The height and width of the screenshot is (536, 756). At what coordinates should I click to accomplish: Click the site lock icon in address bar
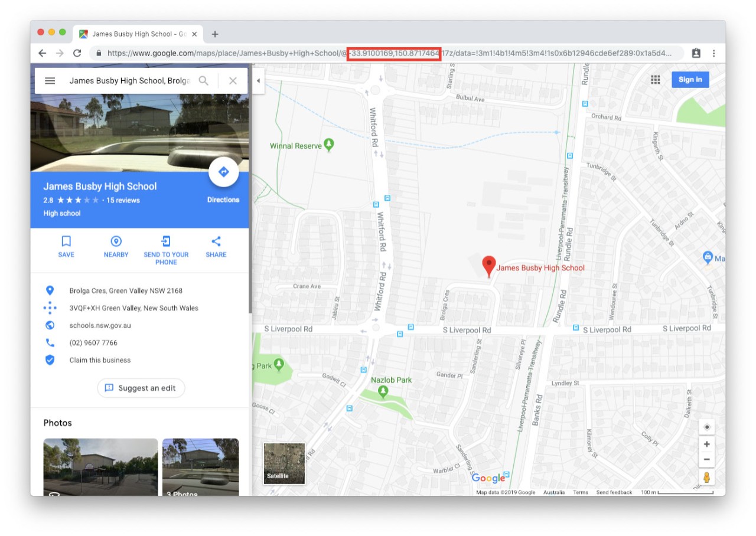coord(99,53)
